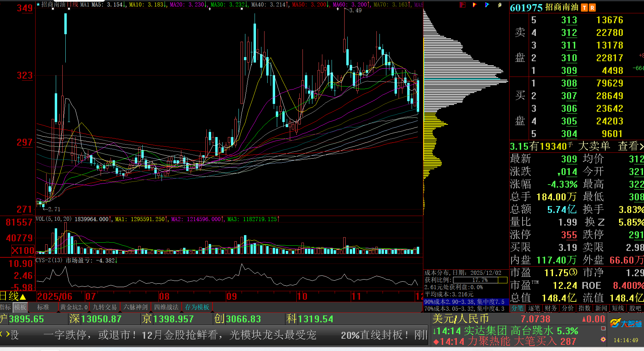644x351 pixels.
Task: Click sell level 5 price 313
Action: [569, 20]
